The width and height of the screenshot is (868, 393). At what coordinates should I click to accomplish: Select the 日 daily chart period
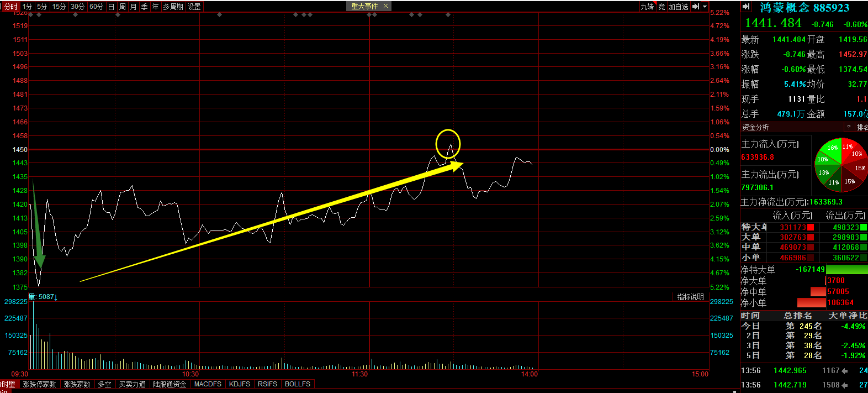(111, 7)
